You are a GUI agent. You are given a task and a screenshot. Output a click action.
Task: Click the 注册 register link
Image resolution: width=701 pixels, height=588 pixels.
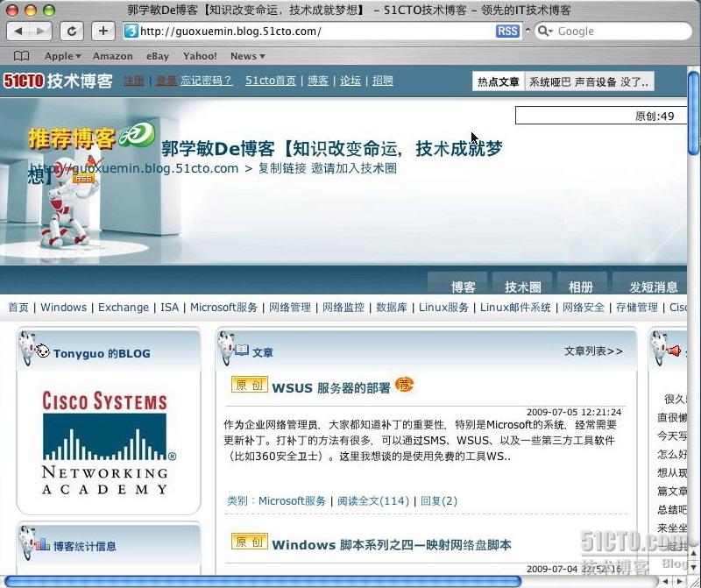134,81
